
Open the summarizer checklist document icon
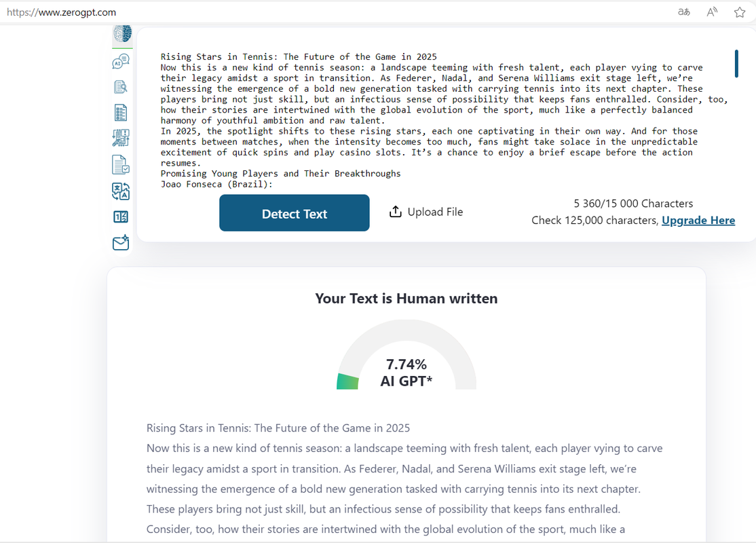coord(121,113)
